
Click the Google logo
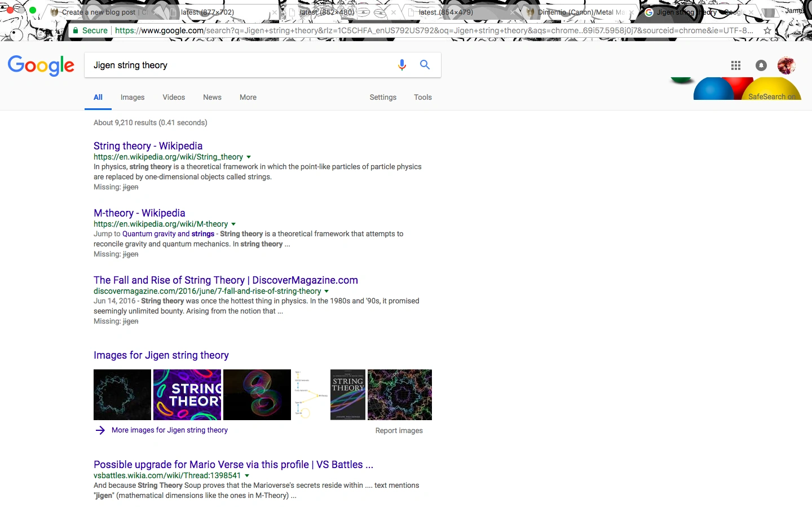click(41, 65)
